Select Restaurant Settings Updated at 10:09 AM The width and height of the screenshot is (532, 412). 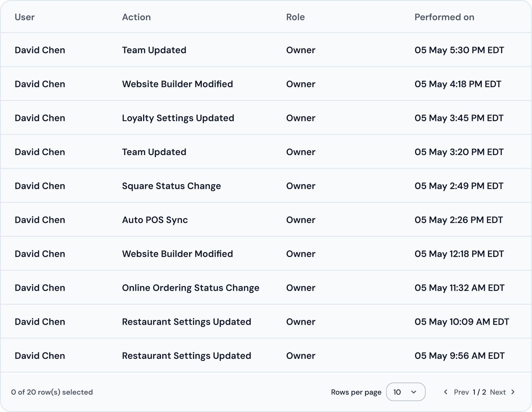pyautogui.click(x=186, y=322)
